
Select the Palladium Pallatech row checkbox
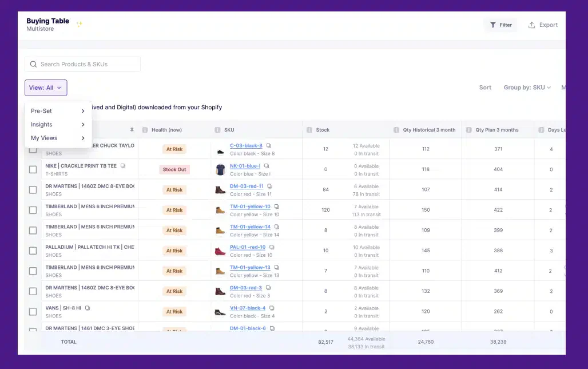[33, 251]
